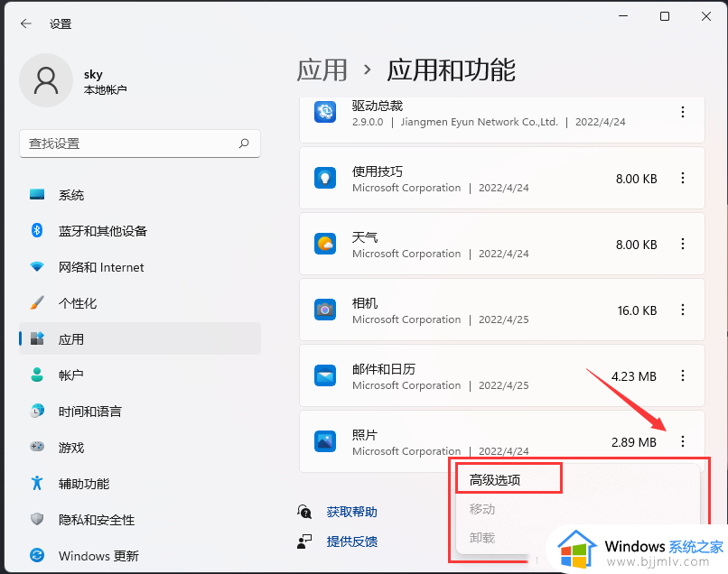The width and height of the screenshot is (728, 574).
Task: Open 隐私和安全性 settings category
Action: [x=140, y=520]
